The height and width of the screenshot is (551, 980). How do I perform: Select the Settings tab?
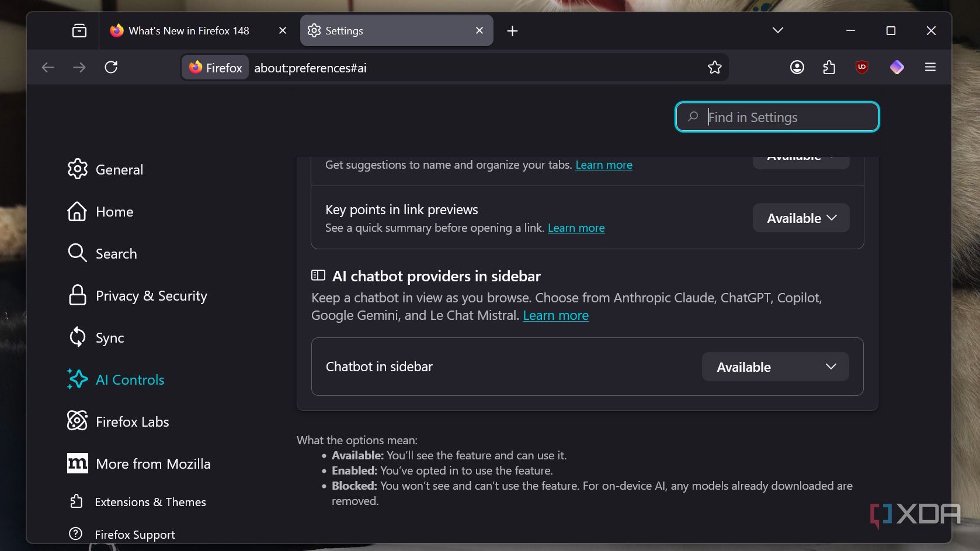(x=397, y=30)
